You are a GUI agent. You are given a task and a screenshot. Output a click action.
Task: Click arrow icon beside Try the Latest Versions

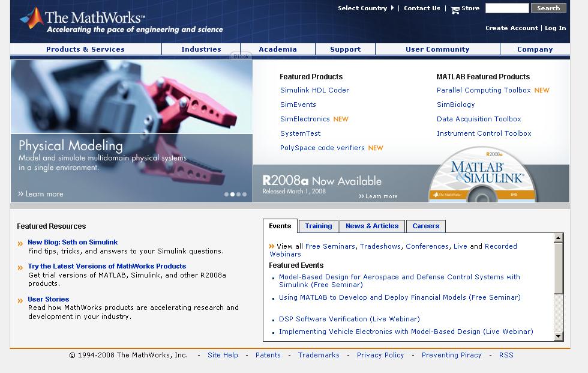pos(20,267)
